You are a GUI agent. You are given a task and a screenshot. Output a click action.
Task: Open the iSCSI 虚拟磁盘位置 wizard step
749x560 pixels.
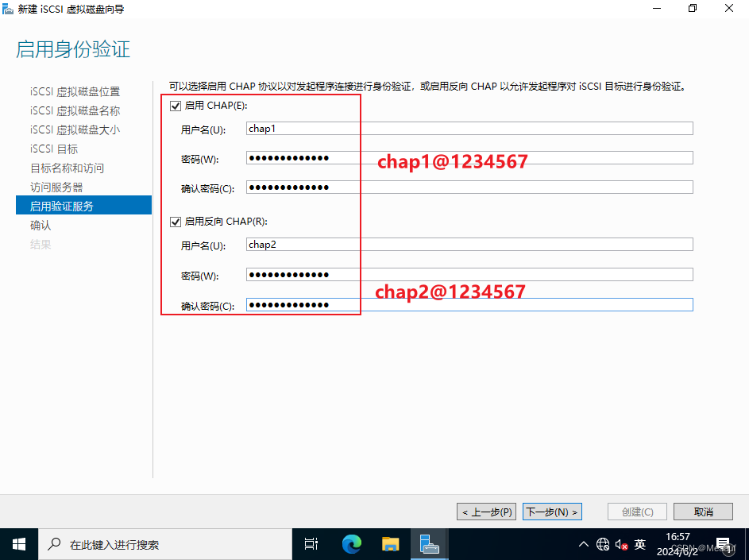(75, 91)
